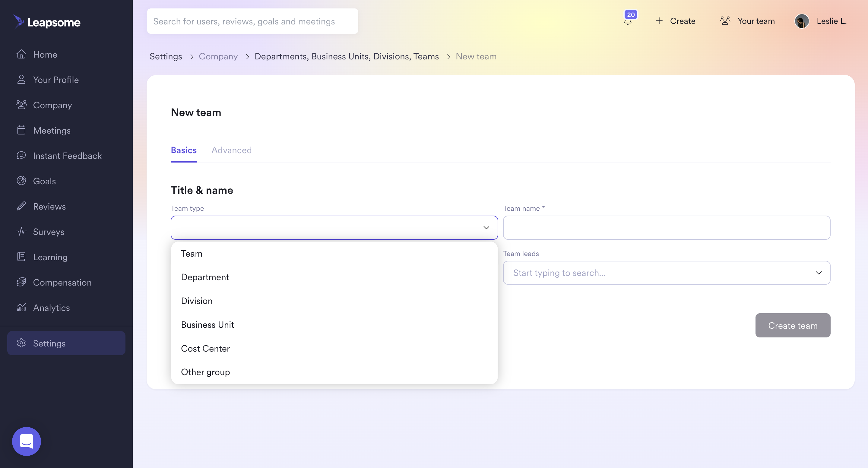Click the Instant Feedback speech icon
This screenshot has width=868, height=468.
[x=21, y=155]
